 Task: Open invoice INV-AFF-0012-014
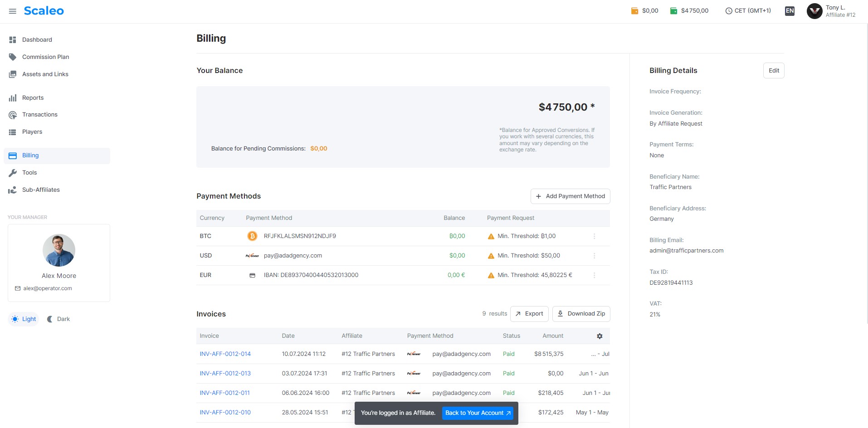pos(225,354)
